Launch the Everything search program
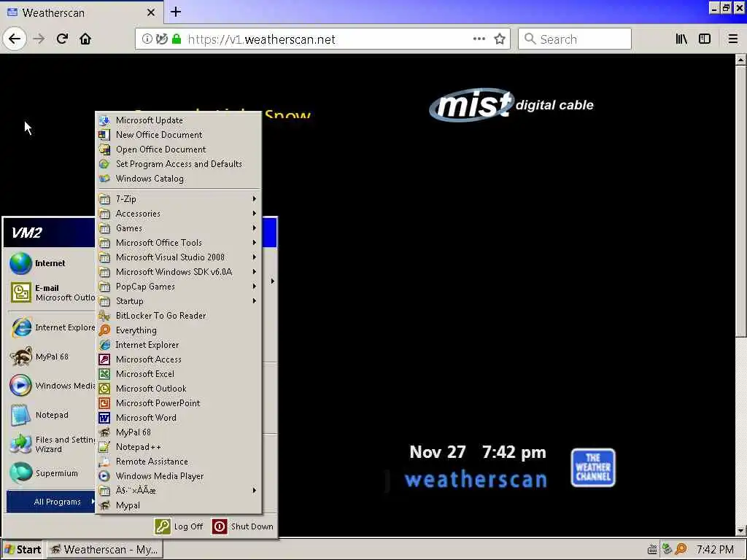Viewport: 747px width, 560px height. click(x=178, y=330)
